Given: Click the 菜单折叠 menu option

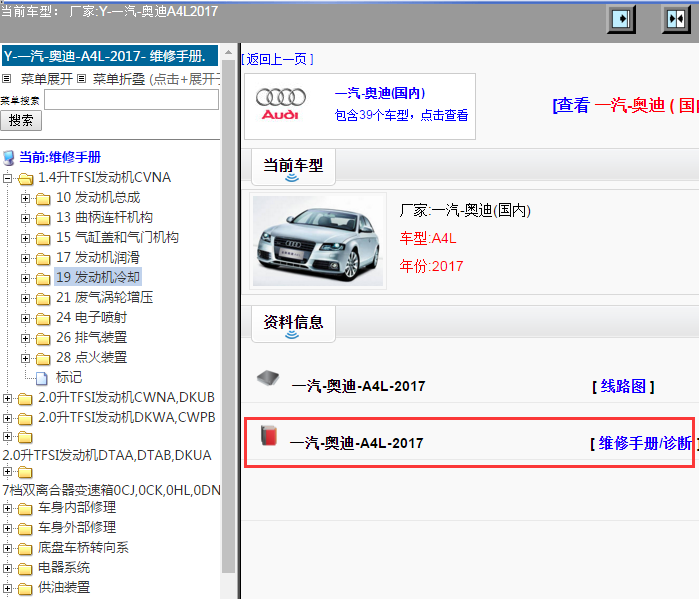Looking at the screenshot, I should click(x=119, y=79).
